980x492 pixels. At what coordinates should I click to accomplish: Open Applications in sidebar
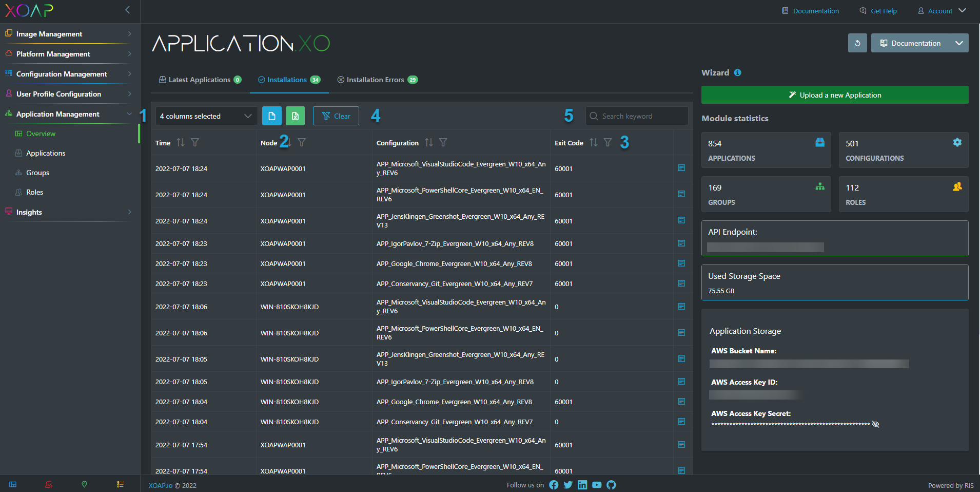pyautogui.click(x=46, y=153)
